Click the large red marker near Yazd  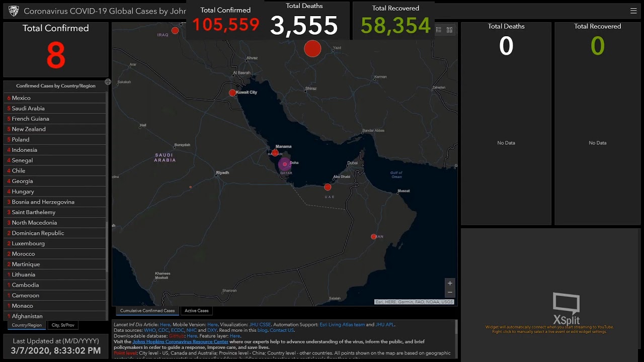click(x=312, y=49)
